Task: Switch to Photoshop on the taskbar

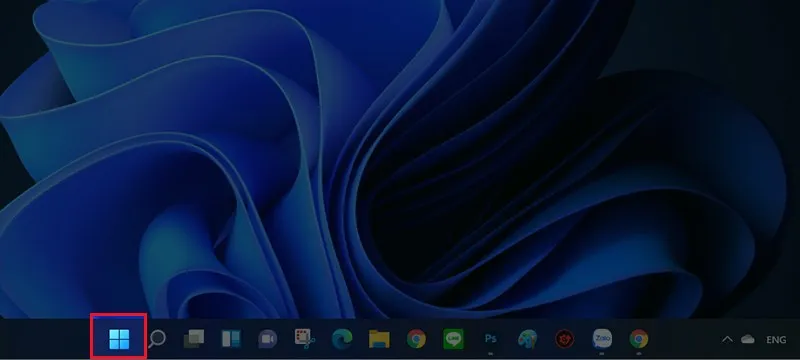Action: (x=490, y=339)
